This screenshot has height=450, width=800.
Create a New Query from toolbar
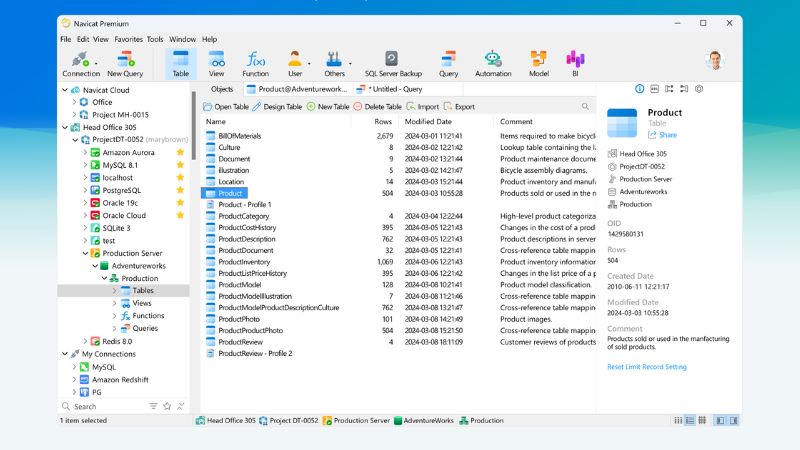[125, 64]
